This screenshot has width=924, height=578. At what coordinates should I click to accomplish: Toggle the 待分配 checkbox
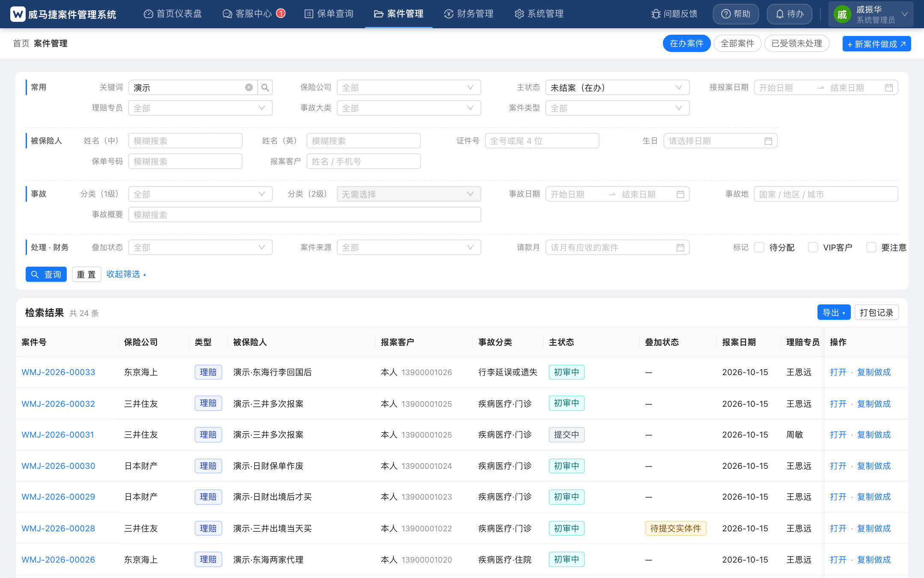tap(759, 247)
